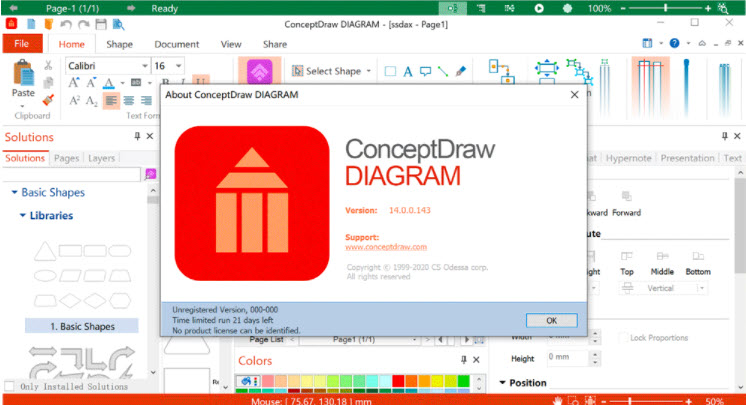Select 1. Basic Shapes library
Screen dimensions: 746x405
pyautogui.click(x=82, y=326)
